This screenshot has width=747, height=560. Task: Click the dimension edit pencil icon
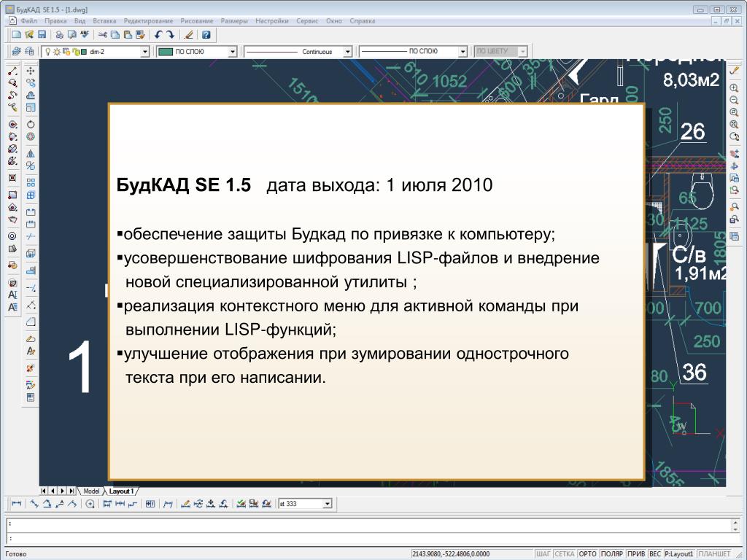click(186, 504)
